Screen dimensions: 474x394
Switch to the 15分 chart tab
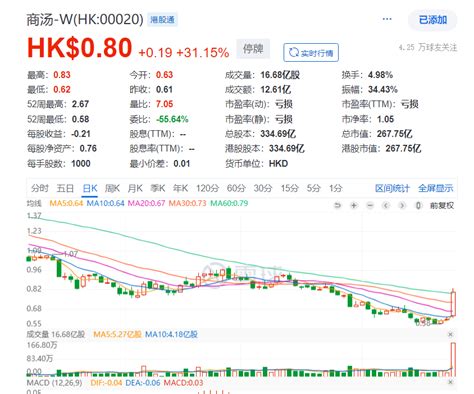click(x=289, y=189)
